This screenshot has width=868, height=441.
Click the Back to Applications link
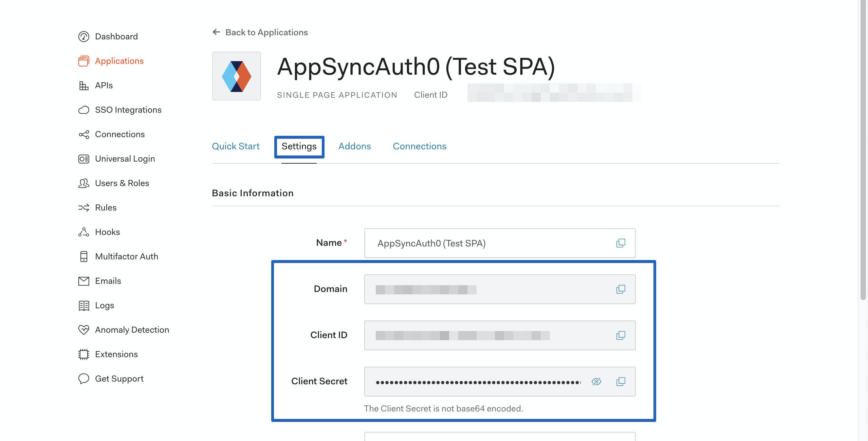[x=266, y=32]
